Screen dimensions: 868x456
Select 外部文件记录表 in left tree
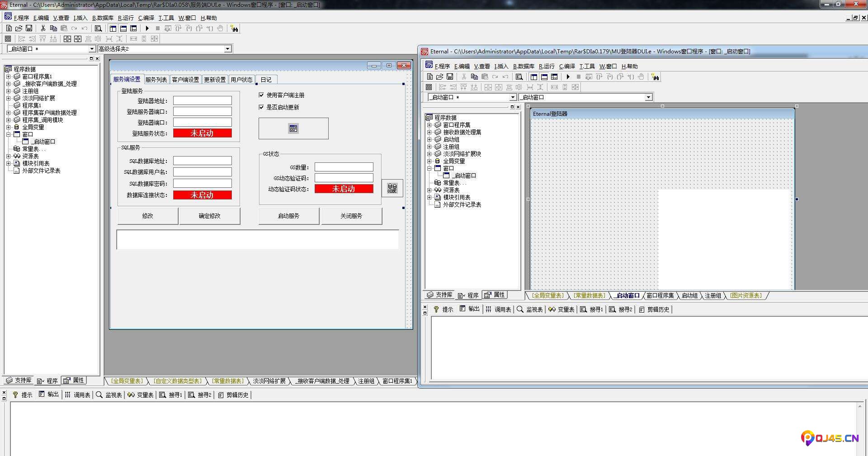pyautogui.click(x=41, y=171)
